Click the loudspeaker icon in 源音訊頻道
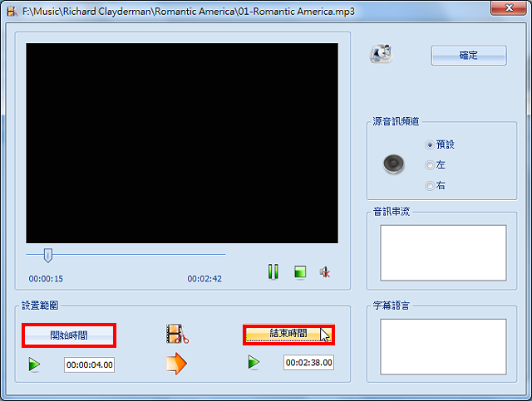The image size is (532, 401). 393,164
